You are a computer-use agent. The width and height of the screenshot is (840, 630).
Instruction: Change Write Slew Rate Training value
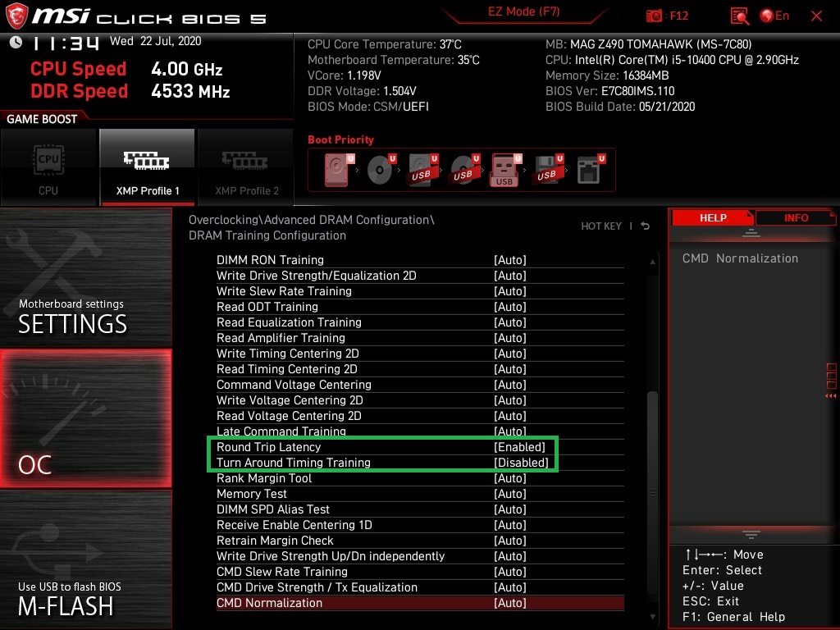pyautogui.click(x=510, y=291)
